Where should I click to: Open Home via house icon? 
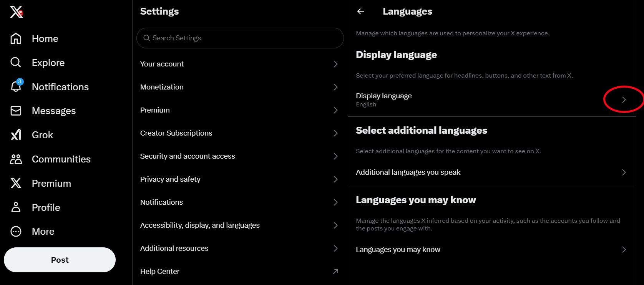16,38
